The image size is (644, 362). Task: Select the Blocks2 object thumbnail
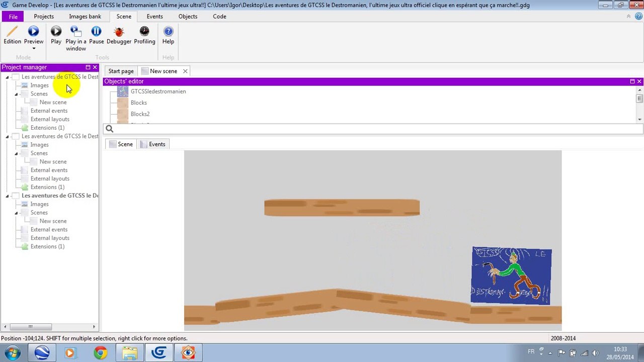(x=123, y=114)
